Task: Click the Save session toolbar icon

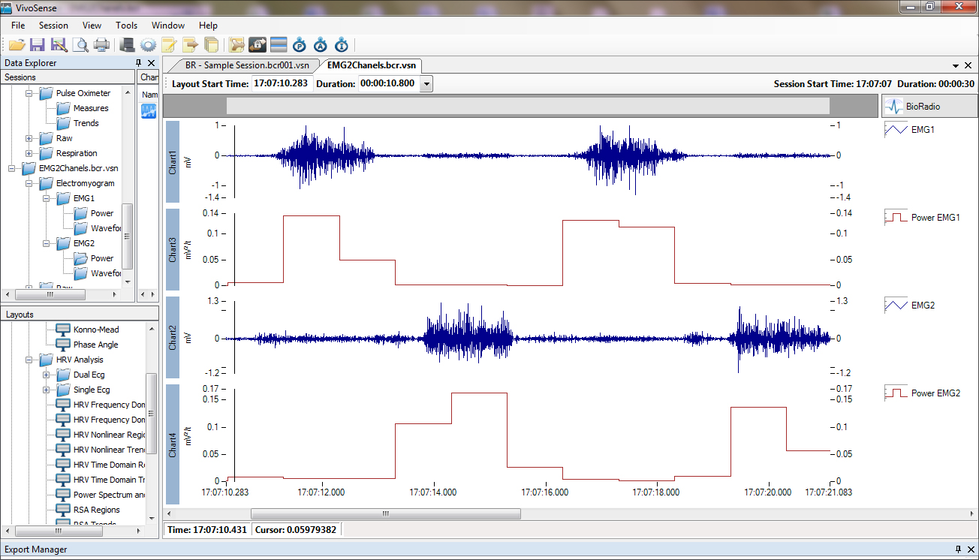Action: click(x=38, y=45)
